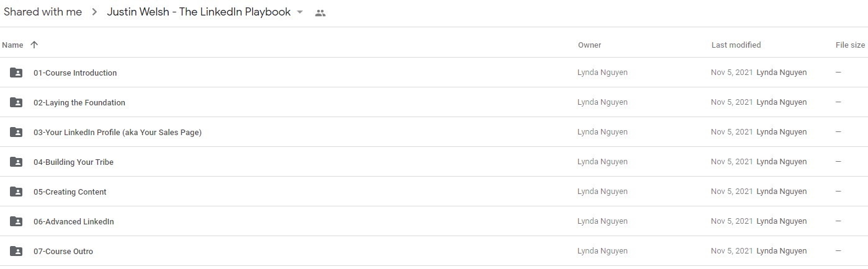The width and height of the screenshot is (868, 269).
Task: Select the 04-Building Your Tribe folder icon
Action: [x=16, y=162]
